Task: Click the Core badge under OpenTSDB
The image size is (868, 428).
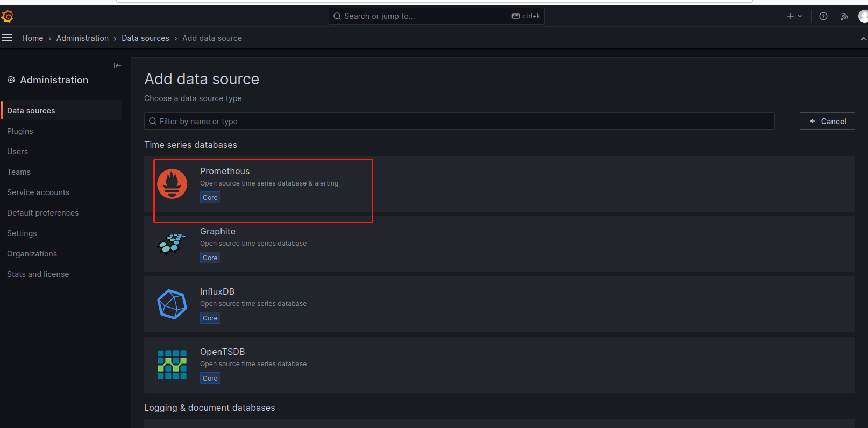Action: click(x=210, y=378)
